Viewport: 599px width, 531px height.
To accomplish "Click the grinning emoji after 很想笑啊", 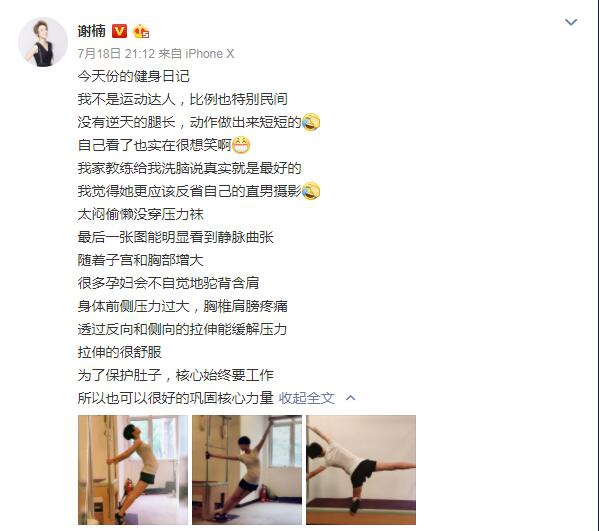I will tap(241, 145).
